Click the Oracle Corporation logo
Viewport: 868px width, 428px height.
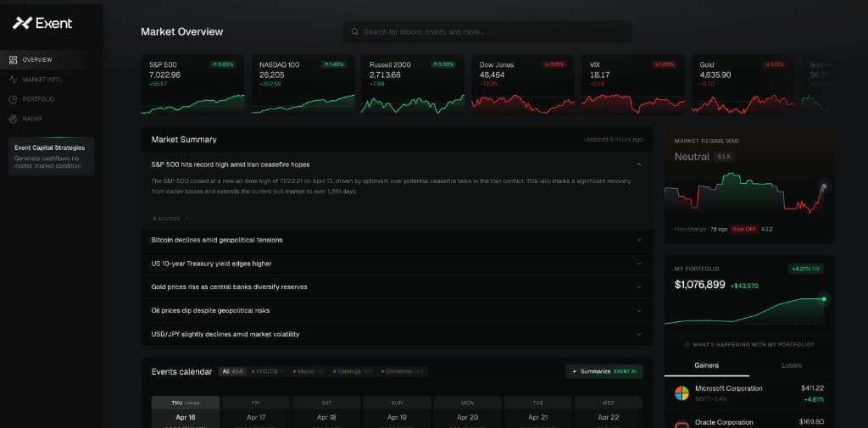coord(682,424)
